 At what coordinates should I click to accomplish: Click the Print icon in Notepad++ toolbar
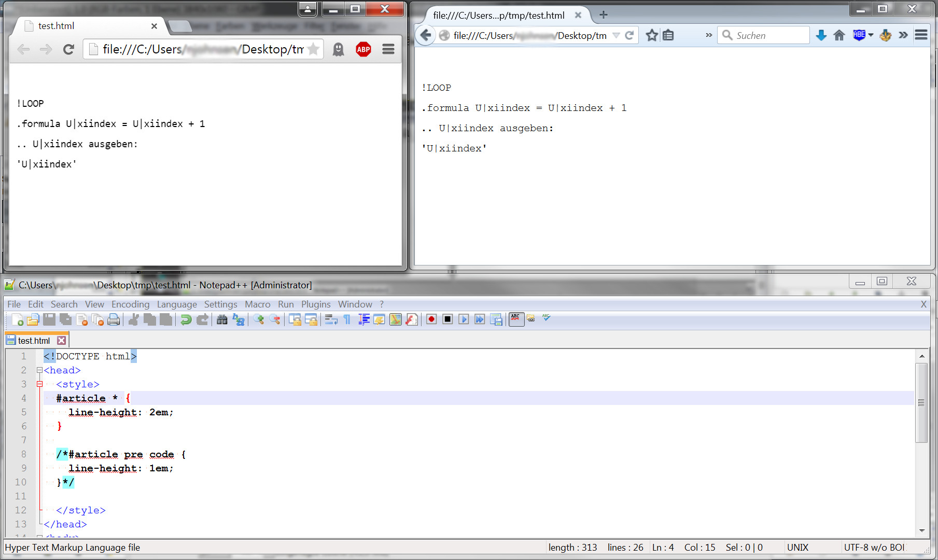click(x=114, y=319)
